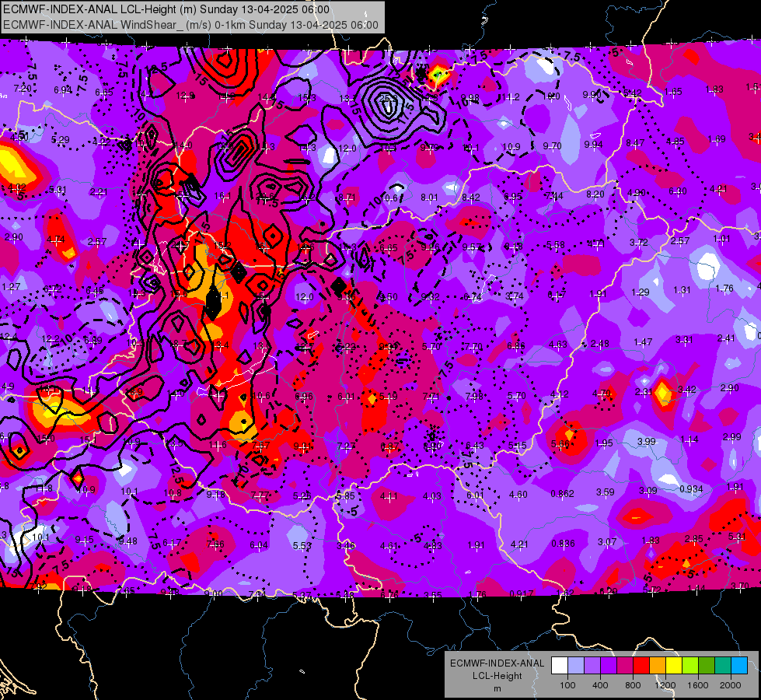
Task: Click grid value 7.77
Action: click(260, 495)
